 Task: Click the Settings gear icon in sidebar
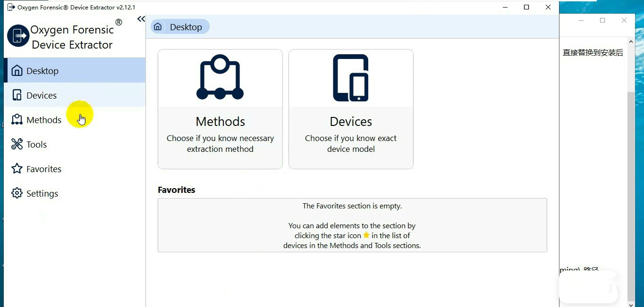17,193
